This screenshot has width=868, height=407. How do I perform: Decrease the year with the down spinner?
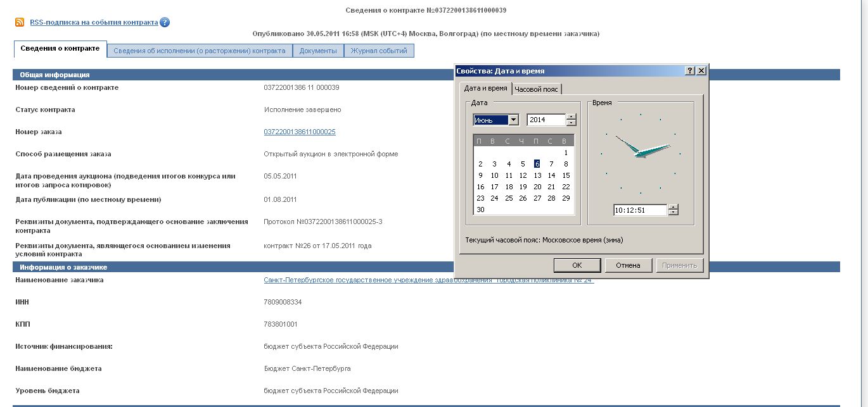point(571,123)
